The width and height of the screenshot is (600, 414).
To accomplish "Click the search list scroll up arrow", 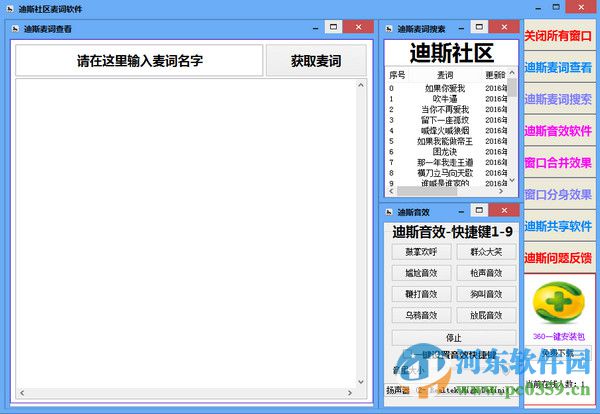I will (x=512, y=72).
